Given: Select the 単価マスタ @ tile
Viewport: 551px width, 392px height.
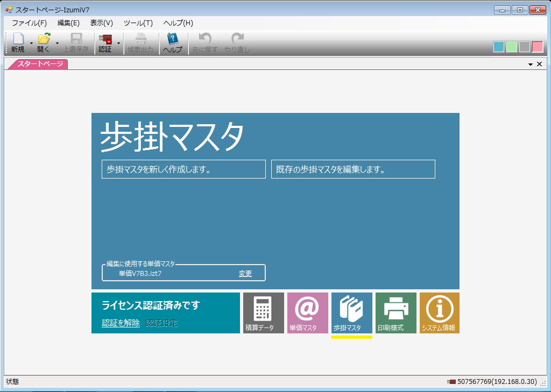Looking at the screenshot, I should click(x=307, y=313).
